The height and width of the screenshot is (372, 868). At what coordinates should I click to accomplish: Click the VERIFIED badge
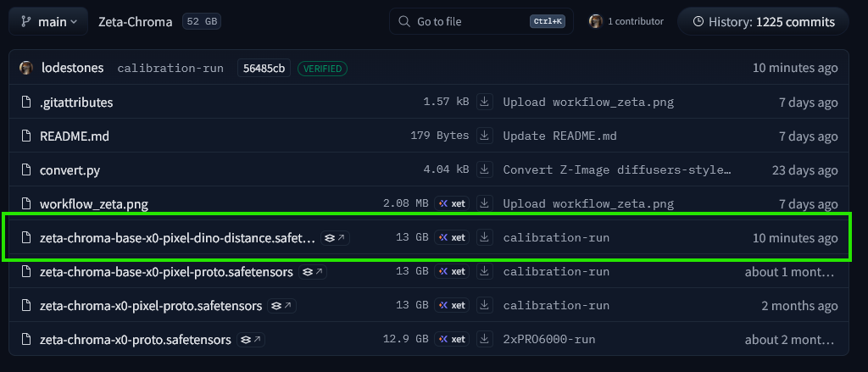tap(322, 68)
